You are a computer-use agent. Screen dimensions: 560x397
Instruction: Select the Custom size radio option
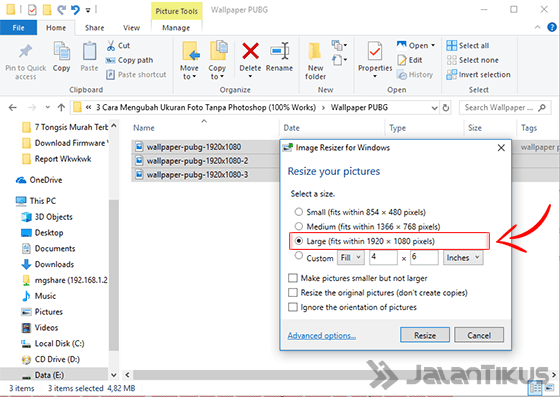pos(299,256)
